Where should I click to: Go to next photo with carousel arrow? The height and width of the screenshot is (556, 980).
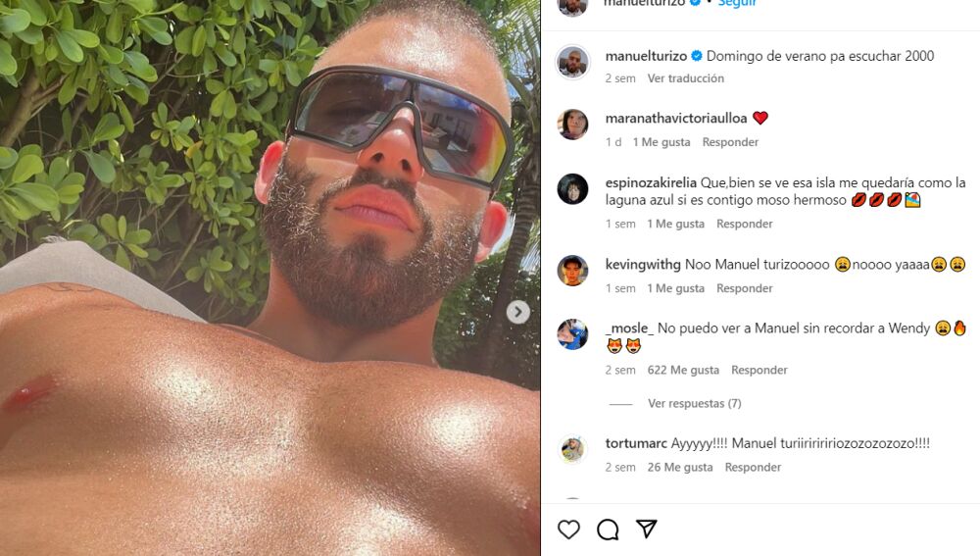coord(517,312)
